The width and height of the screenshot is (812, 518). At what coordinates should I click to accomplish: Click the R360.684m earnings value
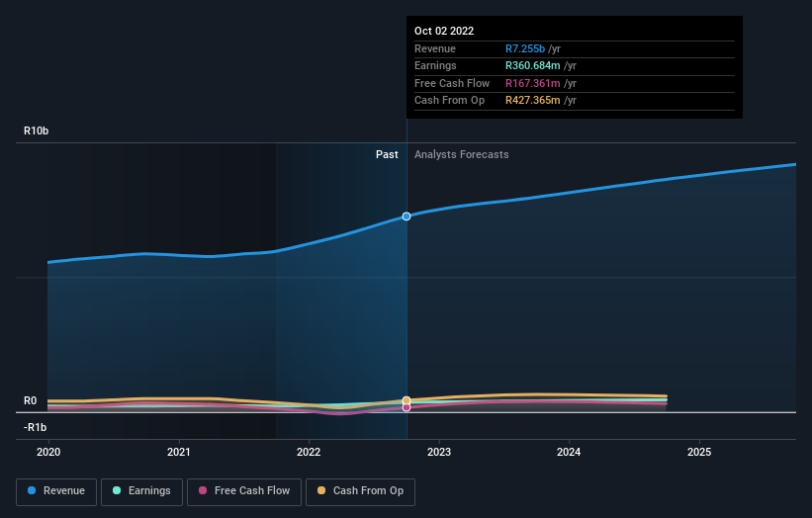tap(533, 65)
